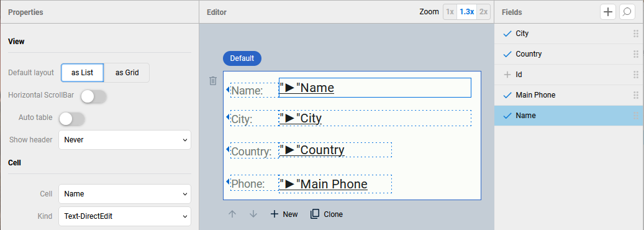Toggle Horizontal ScrollBar switch

[x=94, y=97]
